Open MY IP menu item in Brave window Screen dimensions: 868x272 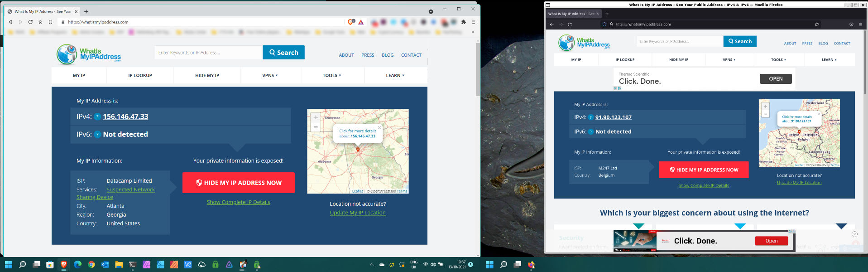tap(79, 76)
